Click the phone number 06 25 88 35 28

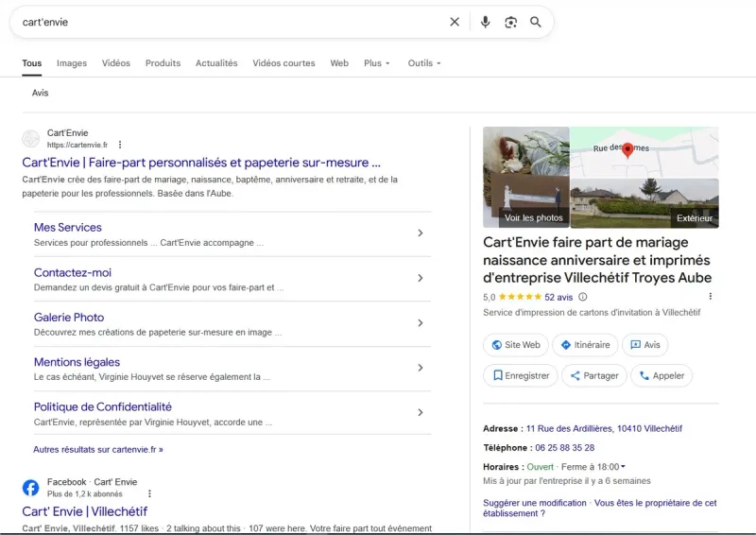(564, 448)
